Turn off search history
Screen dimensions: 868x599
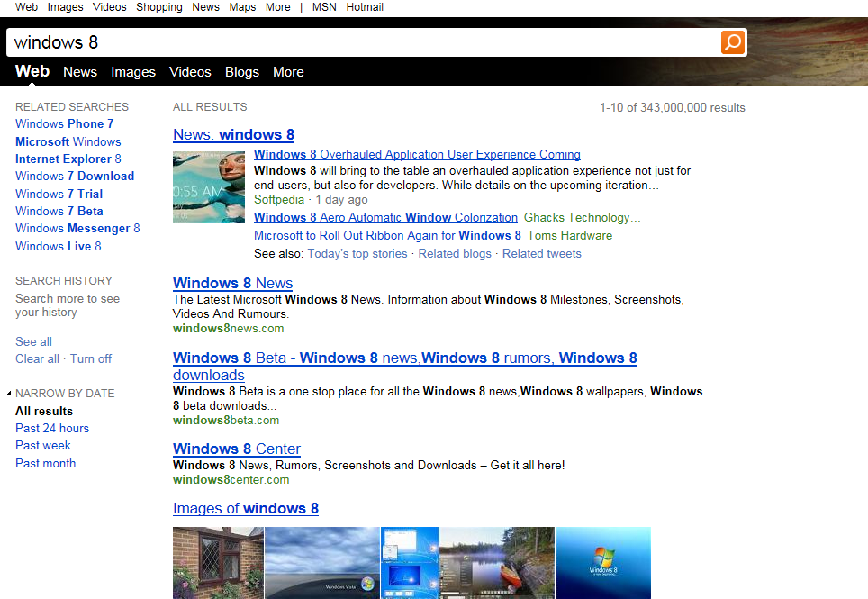91,358
